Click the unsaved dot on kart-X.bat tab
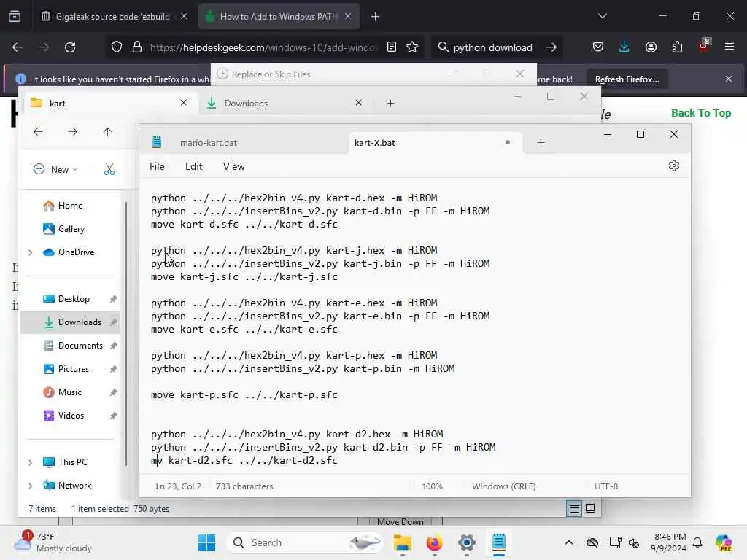747x560 pixels. click(508, 142)
